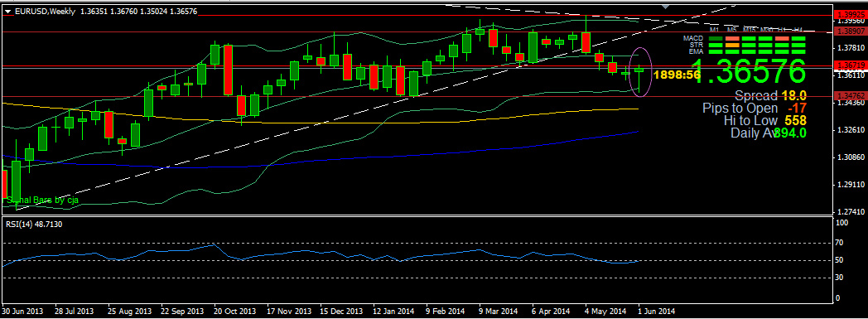Viewport: 868px width, 319px height.
Task: Click the large green 1.36576 price display
Action: [749, 71]
